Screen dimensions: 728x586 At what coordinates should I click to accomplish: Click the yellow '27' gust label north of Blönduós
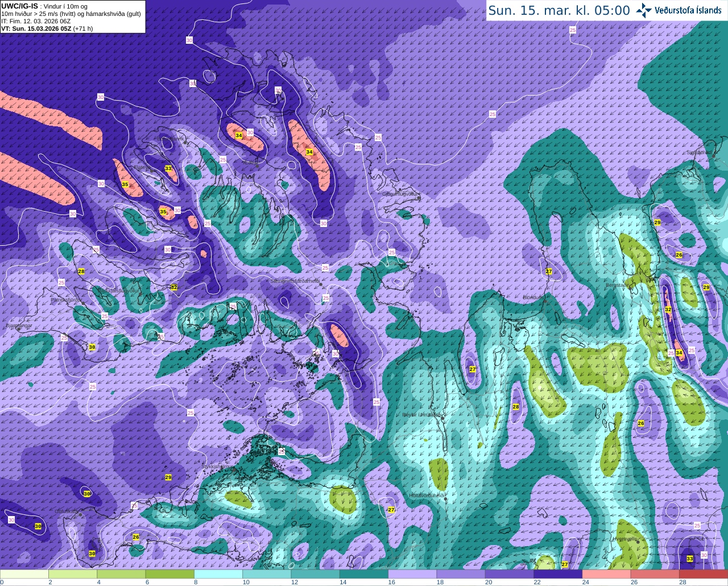click(x=549, y=271)
